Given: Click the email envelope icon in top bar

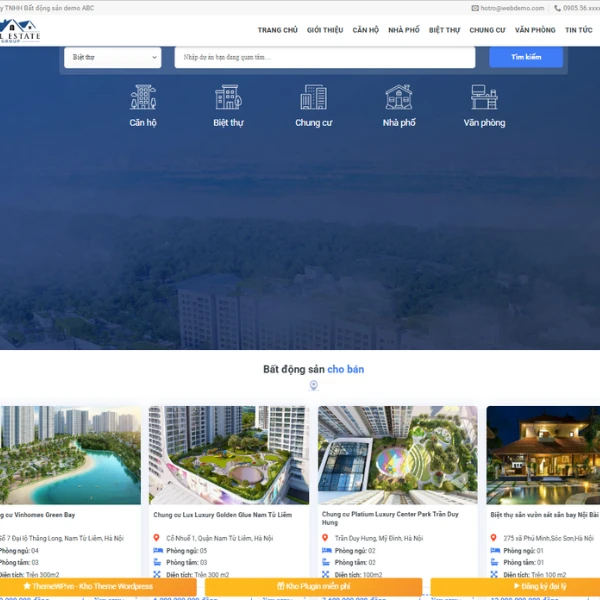Looking at the screenshot, I should click(475, 8).
